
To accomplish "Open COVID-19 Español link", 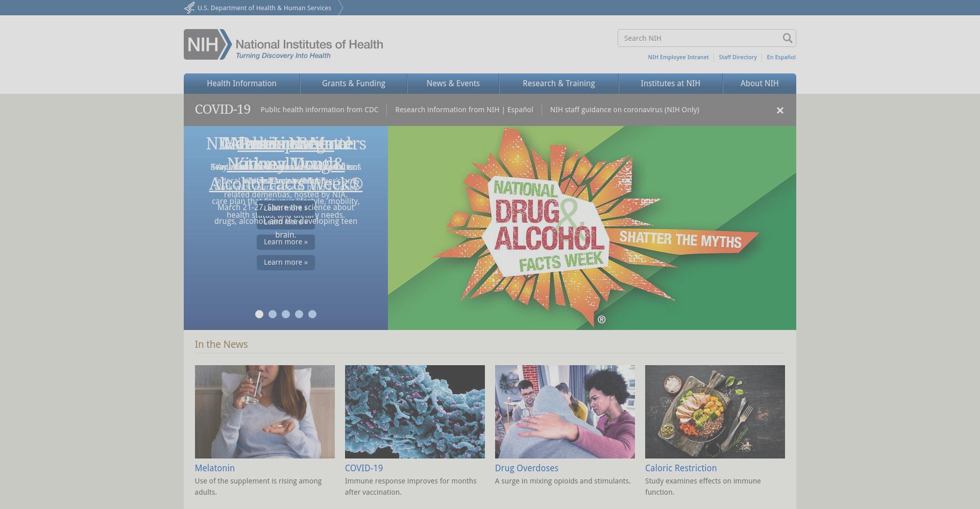I will [520, 110].
